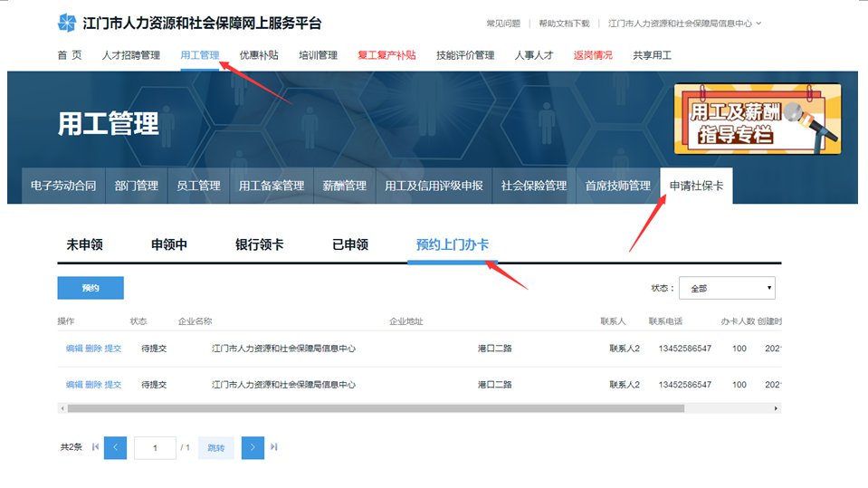Click 删除 link in the second row
The image size is (868, 488).
pyautogui.click(x=93, y=385)
